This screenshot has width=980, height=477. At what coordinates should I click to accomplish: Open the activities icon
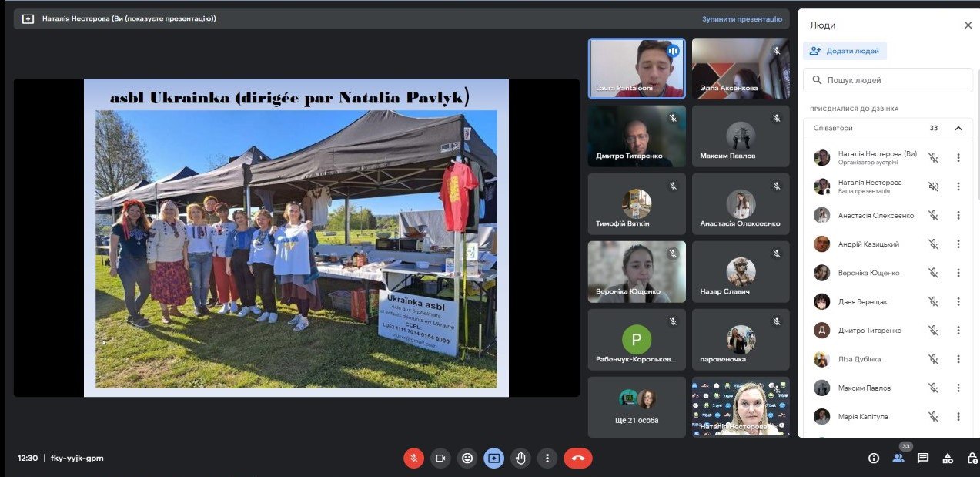click(x=948, y=458)
